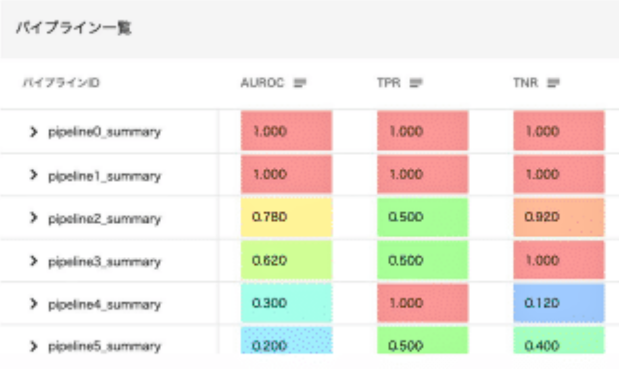Click the パイプライン一覧 panel title
This screenshot has width=620, height=388.
74,28
